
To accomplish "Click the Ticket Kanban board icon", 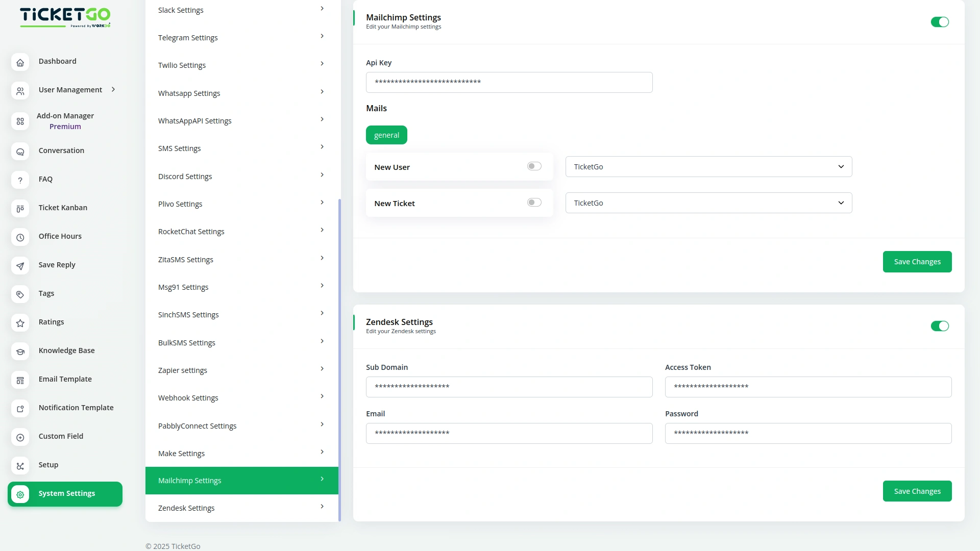I will tap(20, 209).
